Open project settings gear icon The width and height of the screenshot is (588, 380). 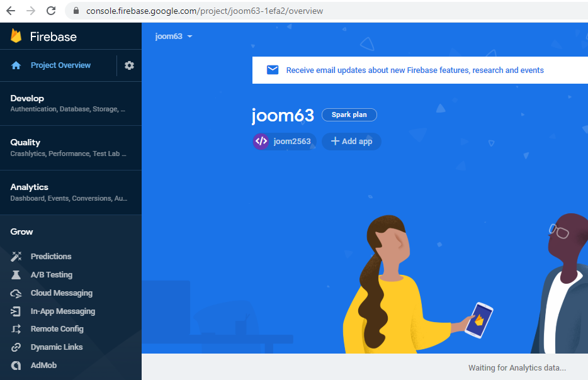pyautogui.click(x=129, y=65)
